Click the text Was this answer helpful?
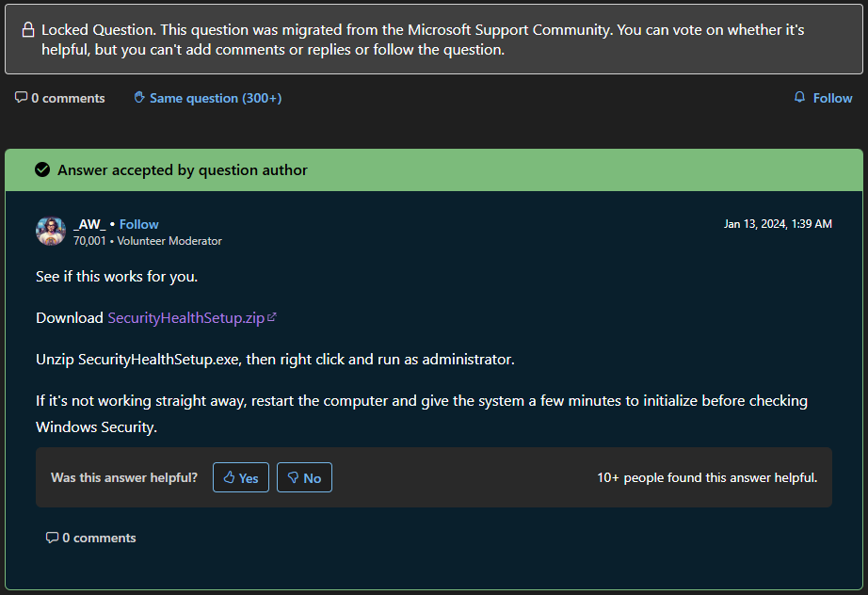Viewport: 868px width, 595px height. [124, 477]
